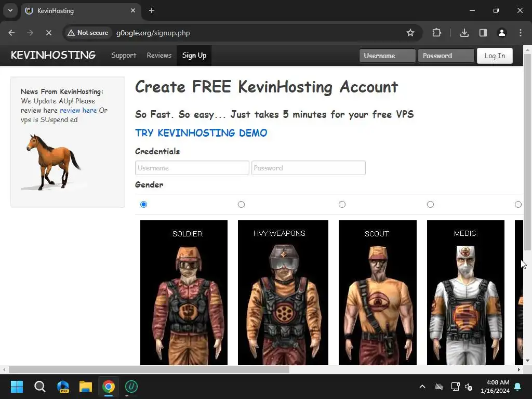This screenshot has height=399, width=532.
Task: Click the Credentials Username input
Action: tap(192, 168)
